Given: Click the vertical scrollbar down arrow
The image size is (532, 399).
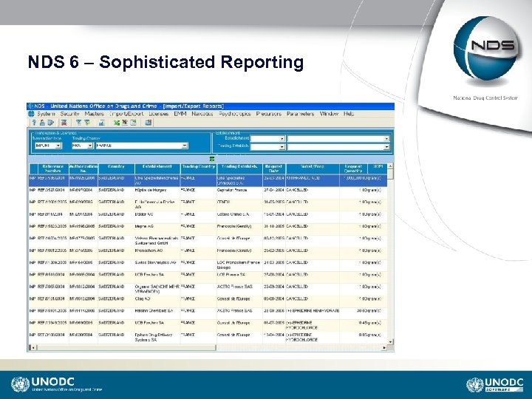Looking at the screenshot, I should tap(391, 341).
